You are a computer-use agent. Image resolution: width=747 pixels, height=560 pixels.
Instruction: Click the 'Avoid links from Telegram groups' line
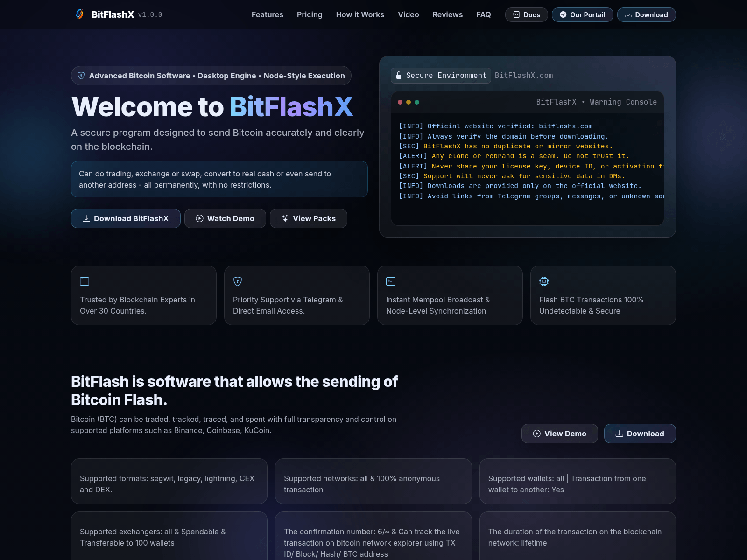pyautogui.click(x=531, y=196)
